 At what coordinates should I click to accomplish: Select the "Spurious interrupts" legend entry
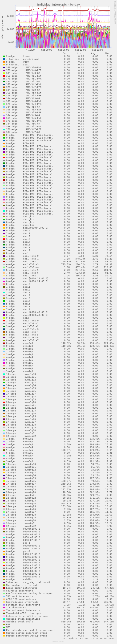(19, 591)
